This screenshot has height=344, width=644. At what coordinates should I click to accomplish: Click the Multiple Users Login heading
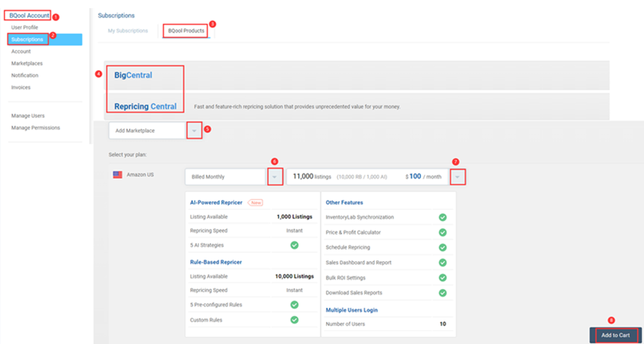pos(352,310)
